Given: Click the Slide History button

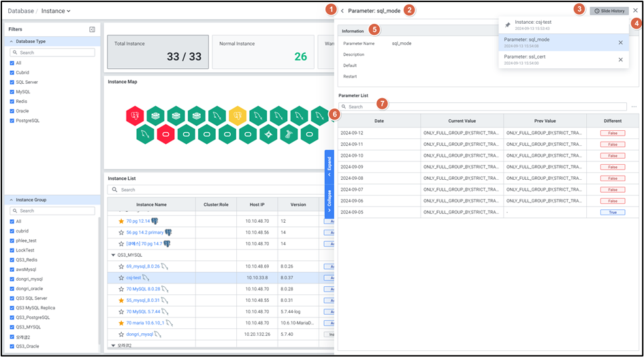Looking at the screenshot, I should (609, 11).
